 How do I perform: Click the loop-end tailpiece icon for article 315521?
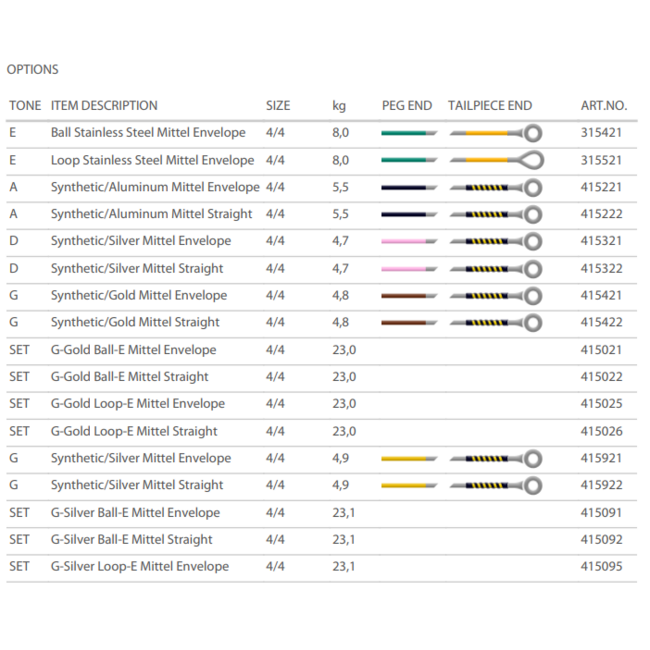coord(495,160)
